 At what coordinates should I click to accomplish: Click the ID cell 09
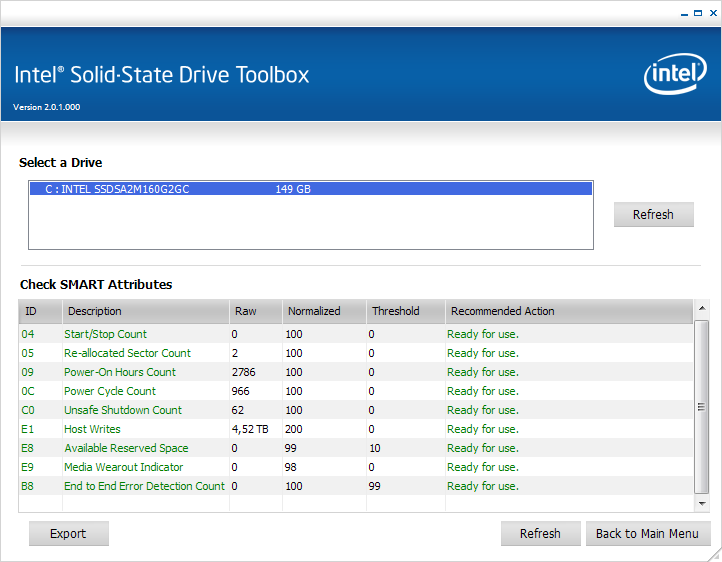pyautogui.click(x=28, y=372)
